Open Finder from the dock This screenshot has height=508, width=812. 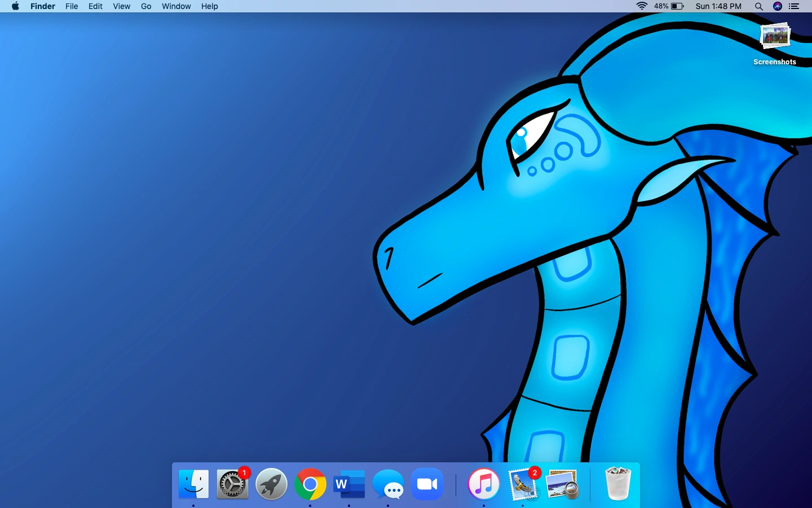[x=193, y=484]
